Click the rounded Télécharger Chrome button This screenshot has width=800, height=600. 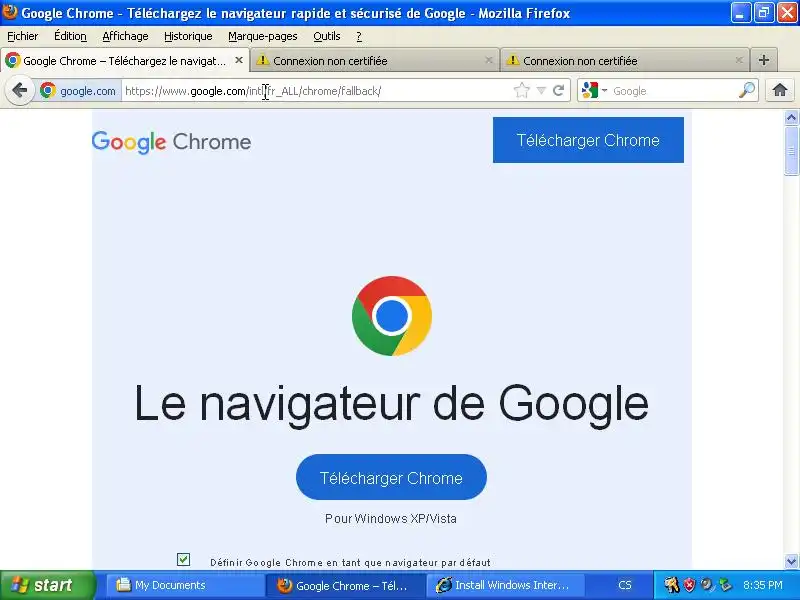click(391, 477)
